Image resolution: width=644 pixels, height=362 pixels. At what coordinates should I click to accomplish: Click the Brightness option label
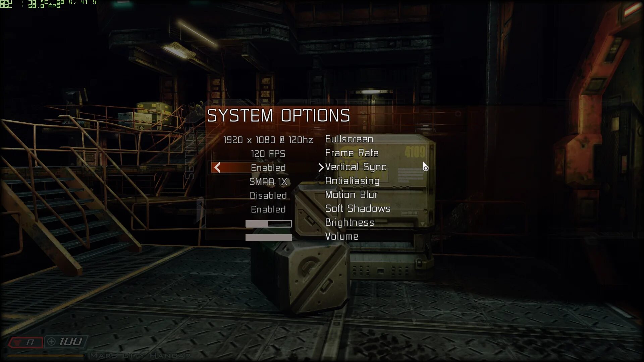[x=350, y=223]
